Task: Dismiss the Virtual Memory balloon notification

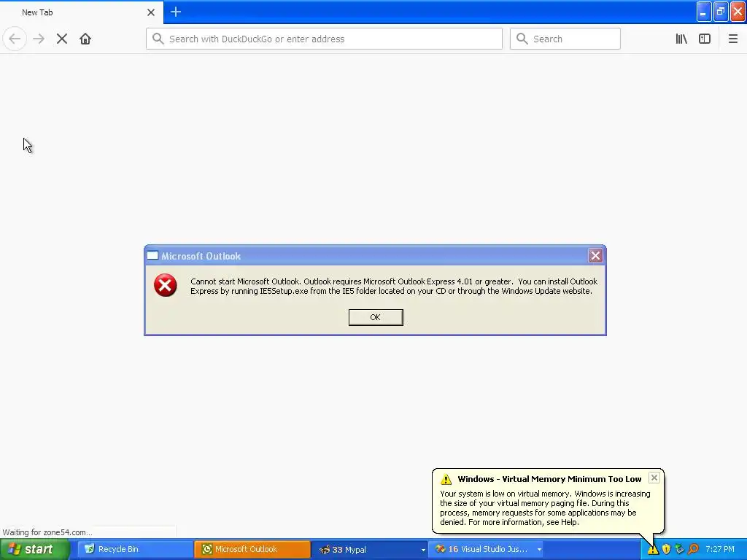Action: (654, 478)
